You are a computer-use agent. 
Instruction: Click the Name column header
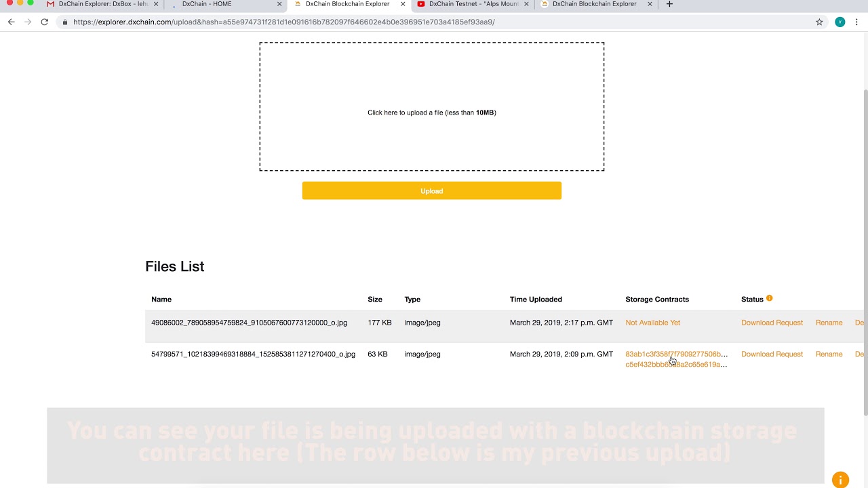pos(161,299)
